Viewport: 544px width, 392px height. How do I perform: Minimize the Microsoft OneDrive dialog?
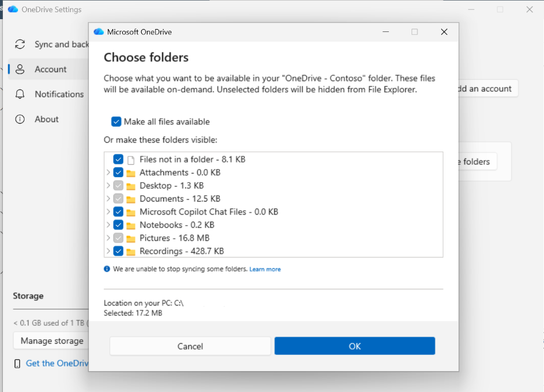385,32
